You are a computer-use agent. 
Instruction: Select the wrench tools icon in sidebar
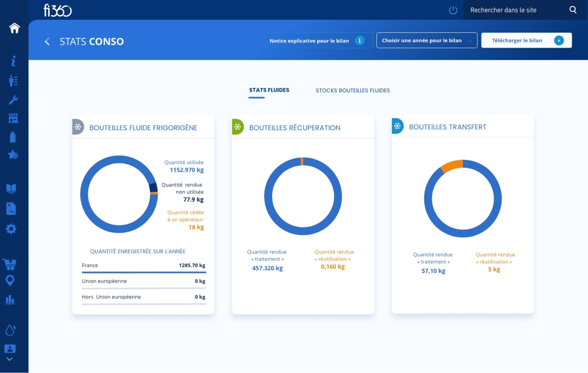[13, 100]
